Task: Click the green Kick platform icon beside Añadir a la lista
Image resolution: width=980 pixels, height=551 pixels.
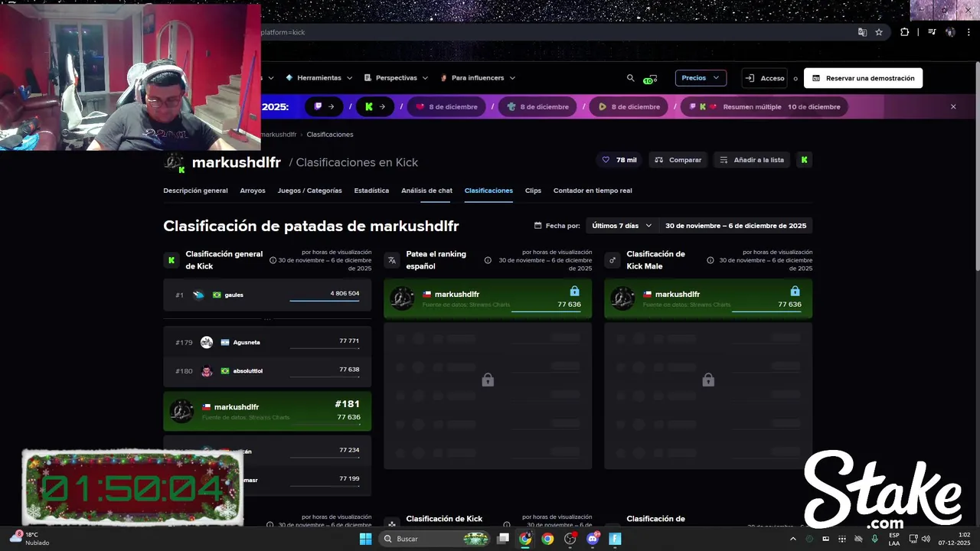Action: [x=804, y=160]
